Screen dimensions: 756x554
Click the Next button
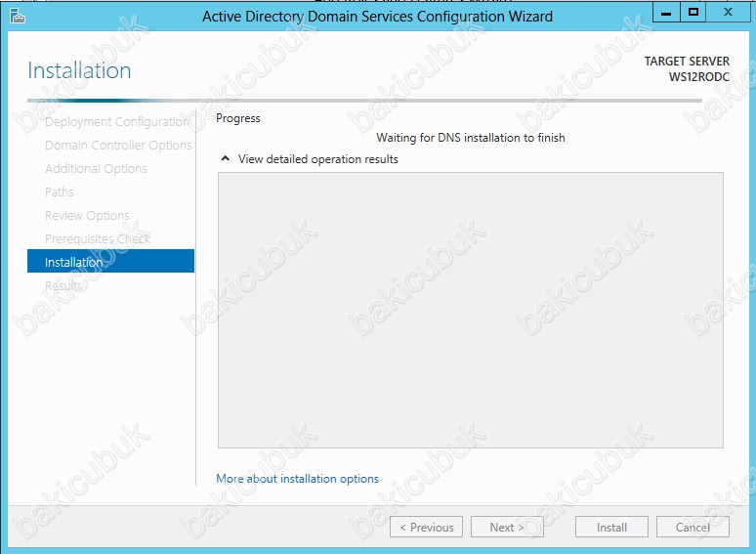coord(507,527)
